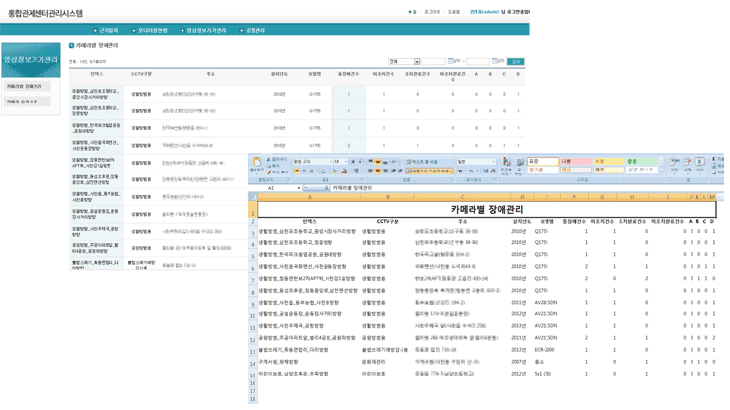Click the fx insert function icon
The width and height of the screenshot is (730, 410).
[x=327, y=188]
